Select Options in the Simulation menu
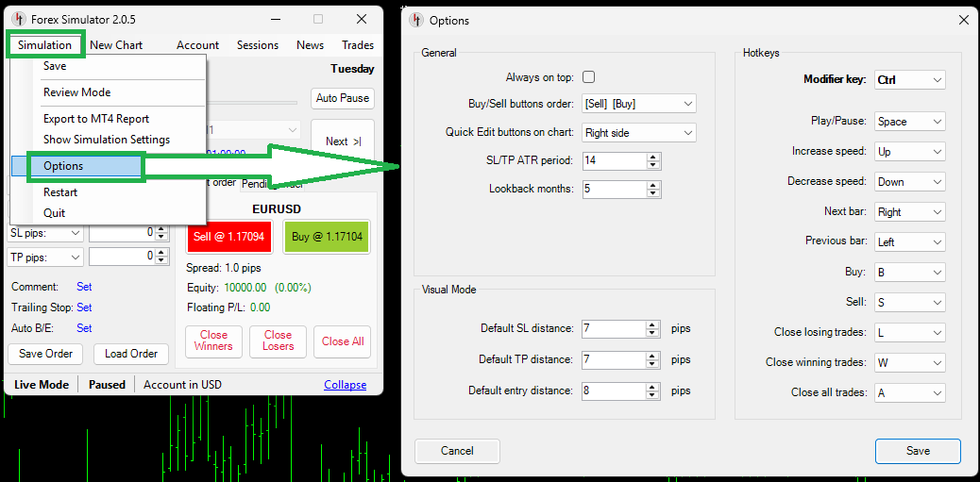980x482 pixels. click(63, 166)
